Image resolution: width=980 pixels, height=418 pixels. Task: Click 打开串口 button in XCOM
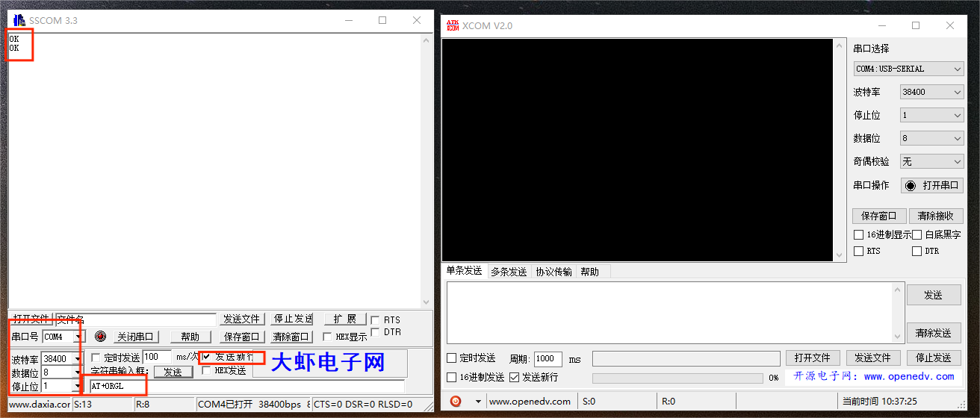[932, 185]
